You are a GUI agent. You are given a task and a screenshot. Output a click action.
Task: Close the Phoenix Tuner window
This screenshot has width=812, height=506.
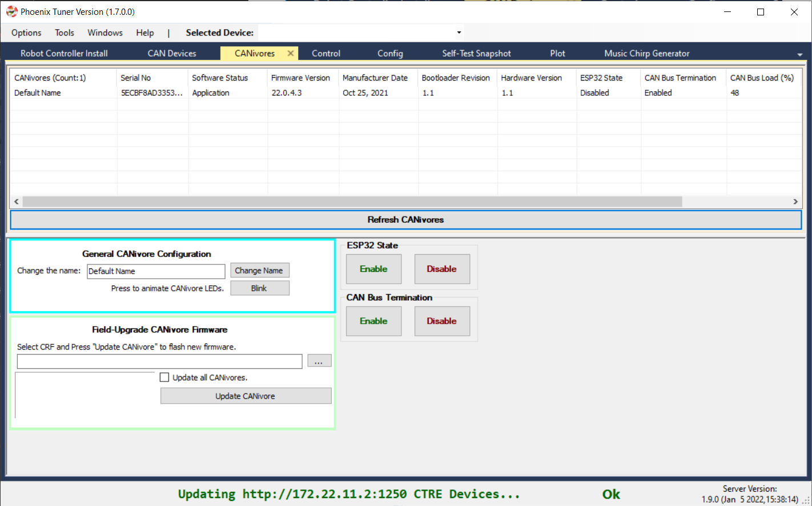point(794,11)
